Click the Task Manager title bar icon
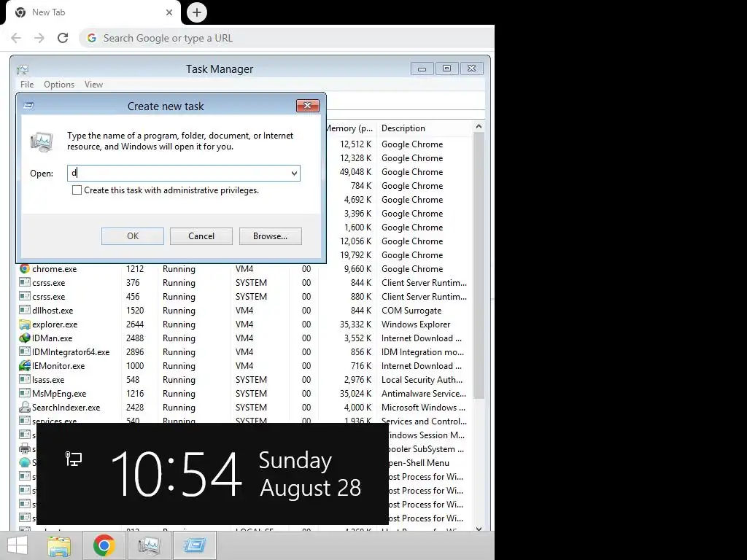747x560 pixels. click(23, 69)
